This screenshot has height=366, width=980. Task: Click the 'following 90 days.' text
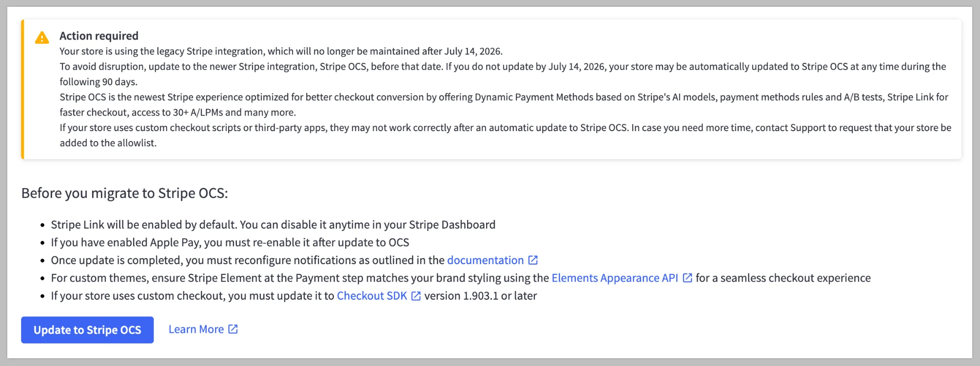coord(98,82)
